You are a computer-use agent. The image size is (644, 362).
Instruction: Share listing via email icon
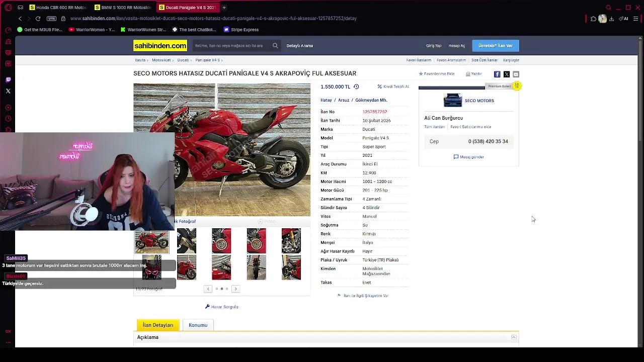[x=516, y=74]
